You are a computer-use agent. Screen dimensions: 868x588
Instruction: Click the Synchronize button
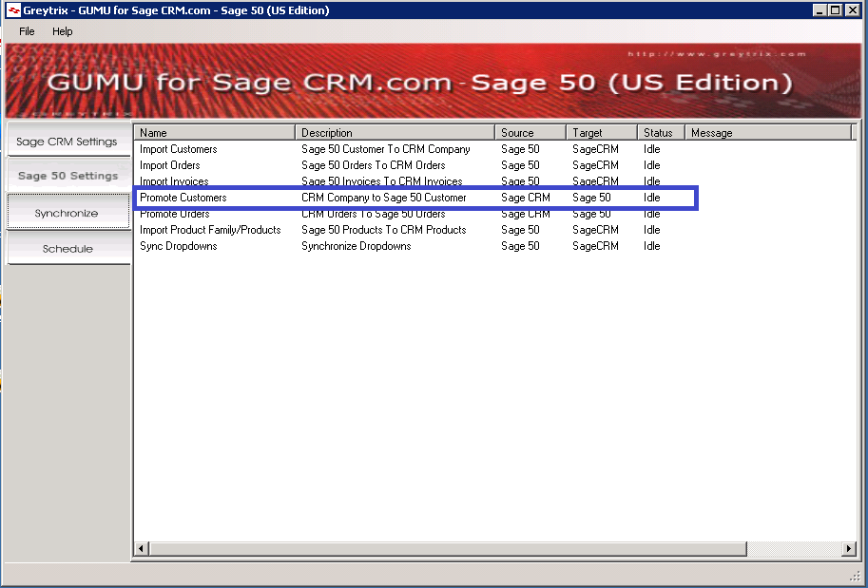point(68,212)
